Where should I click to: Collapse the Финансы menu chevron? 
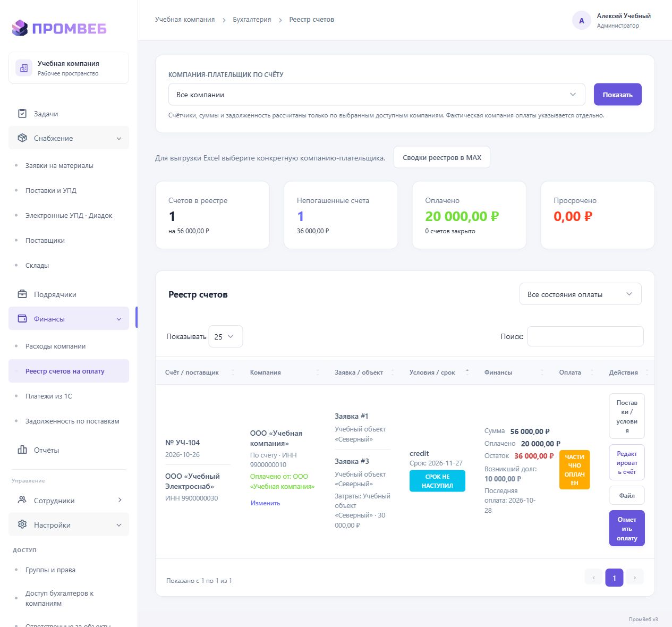119,319
